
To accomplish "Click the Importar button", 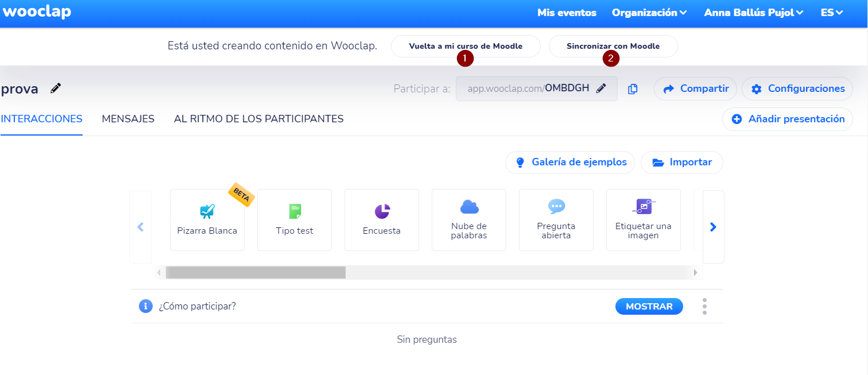I will coord(682,163).
